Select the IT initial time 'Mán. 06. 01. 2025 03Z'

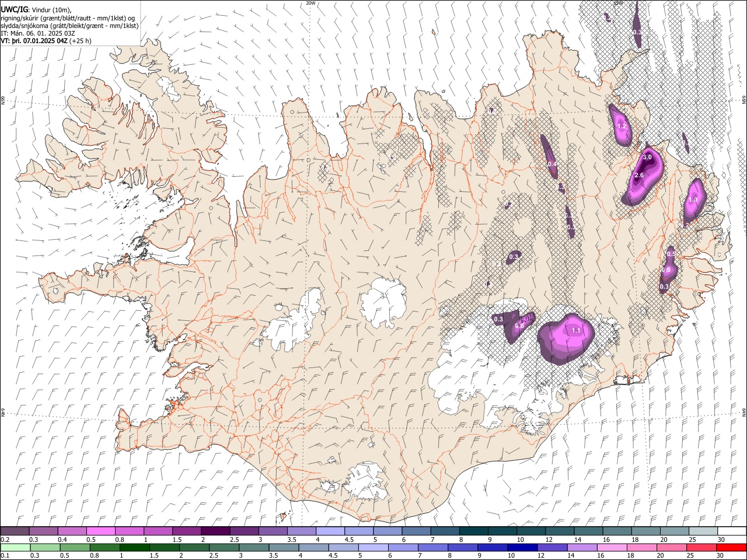point(41,34)
